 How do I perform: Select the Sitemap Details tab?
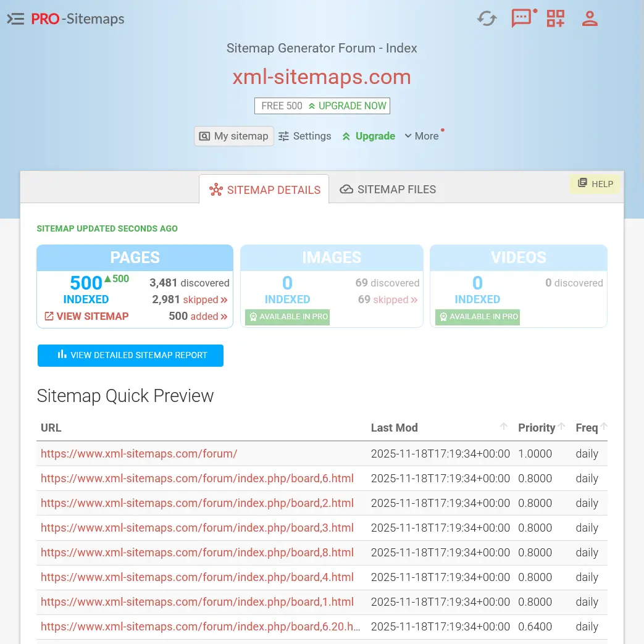click(264, 190)
